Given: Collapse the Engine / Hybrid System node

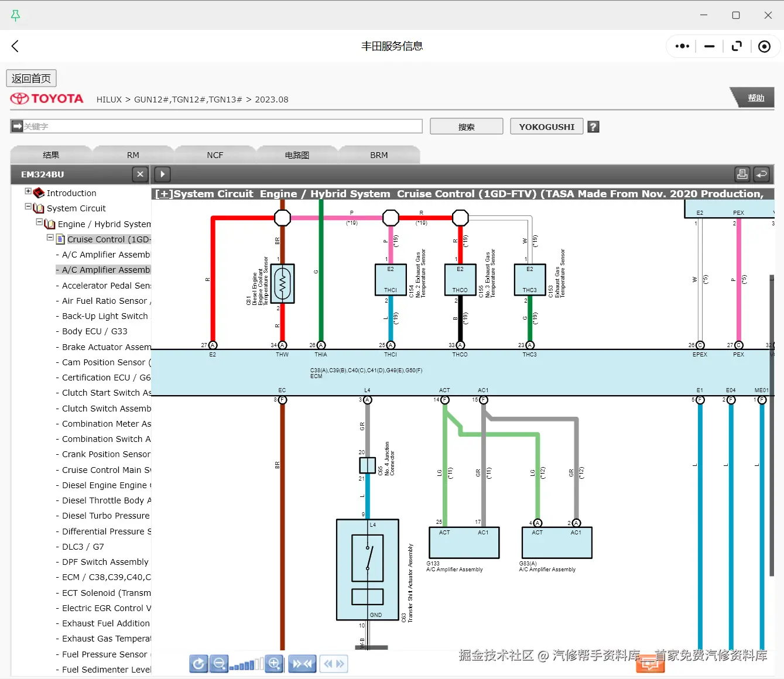Looking at the screenshot, I should point(39,223).
